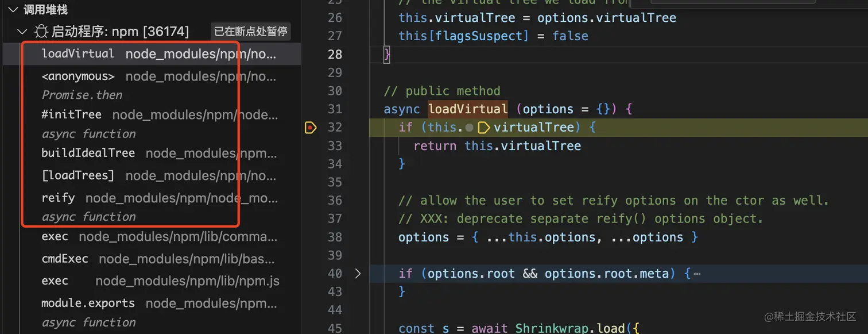
Task: Click Shrinkwrap.load on line 45
Action: pyautogui.click(x=569, y=328)
